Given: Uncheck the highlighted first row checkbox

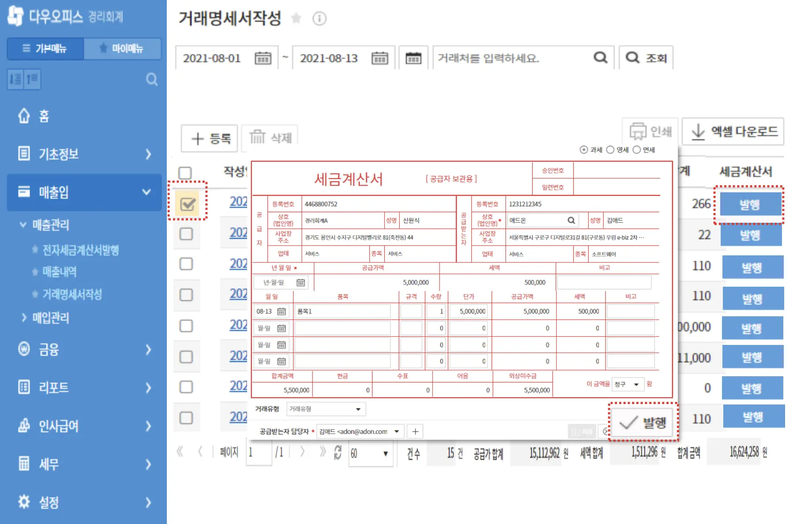Looking at the screenshot, I should coord(187,203).
